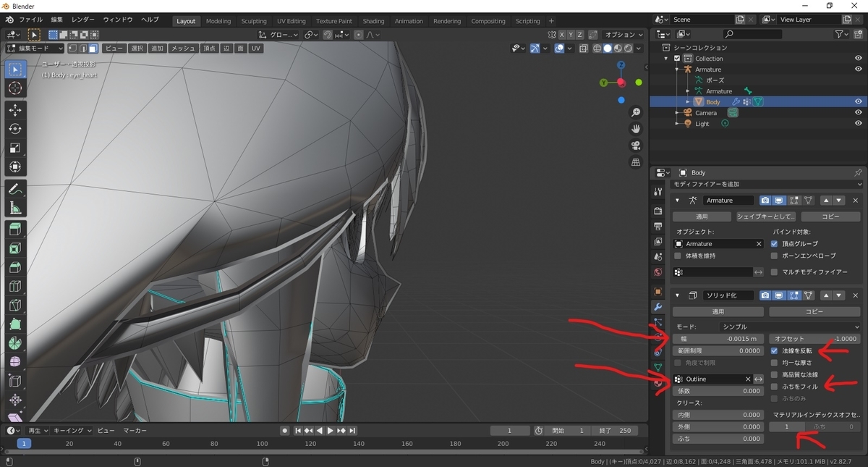Click the オフセット value slider
The height and width of the screenshot is (467, 868).
(x=815, y=339)
